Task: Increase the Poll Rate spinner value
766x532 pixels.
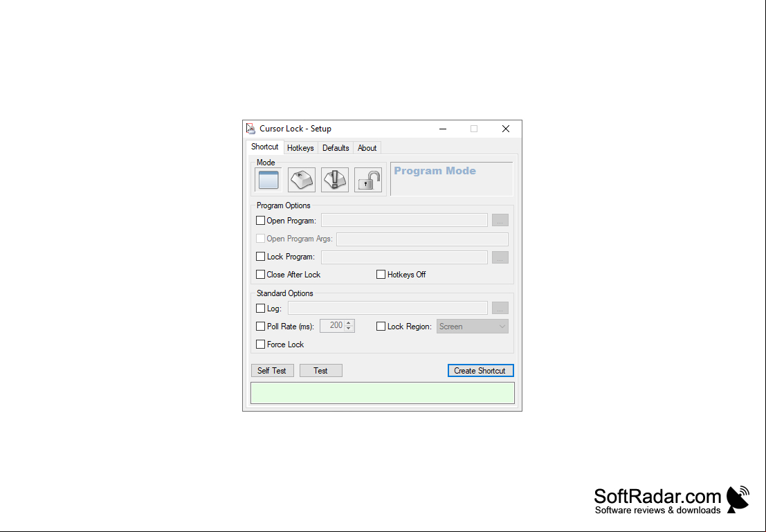Action: [349, 323]
